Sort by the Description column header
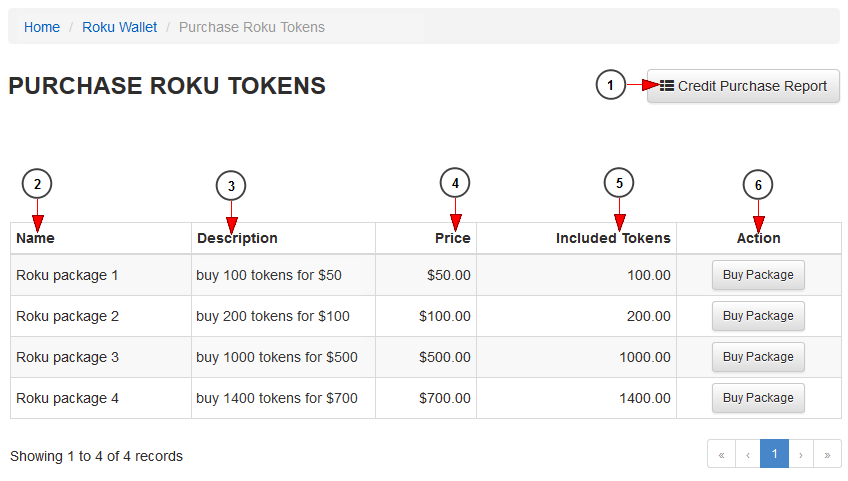The image size is (848, 481). [x=237, y=238]
